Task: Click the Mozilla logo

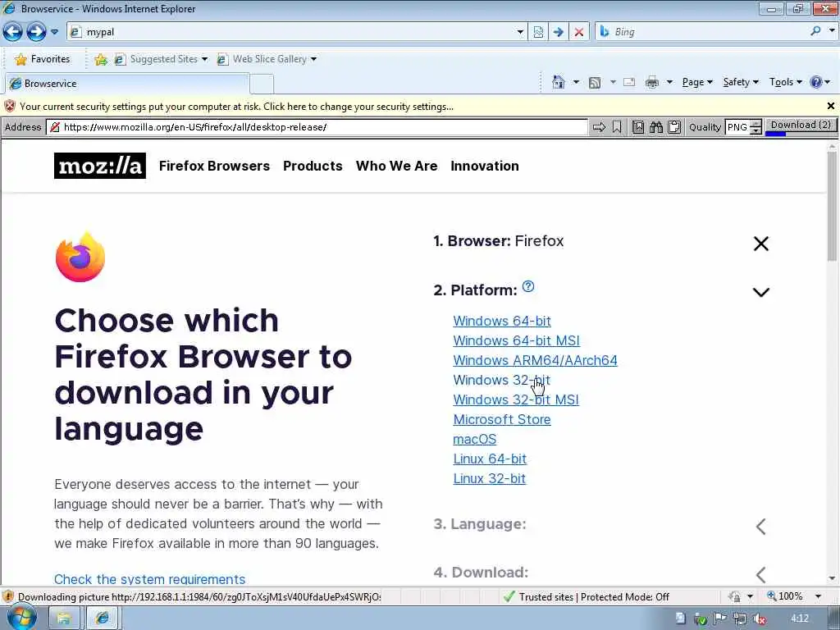Action: tap(99, 166)
